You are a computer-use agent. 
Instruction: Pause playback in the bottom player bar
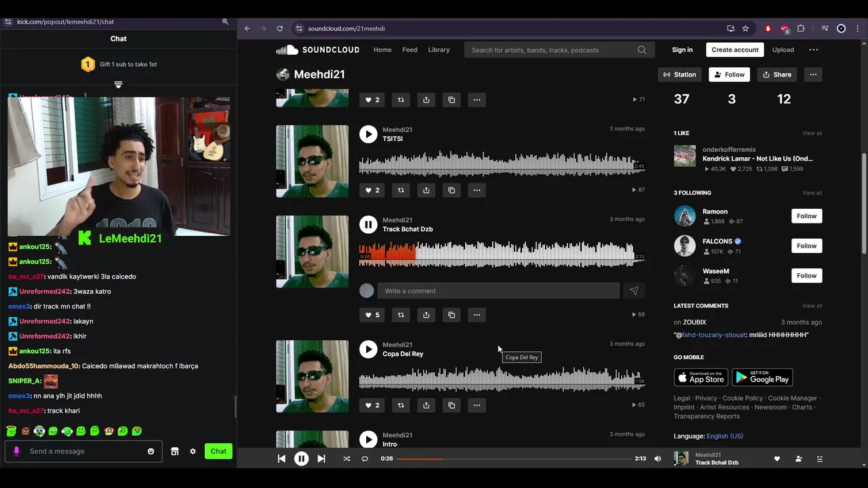[x=302, y=459]
